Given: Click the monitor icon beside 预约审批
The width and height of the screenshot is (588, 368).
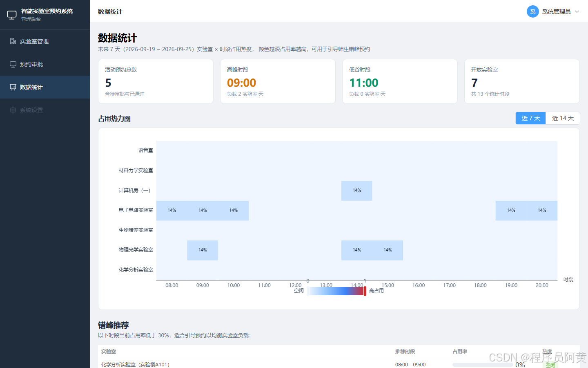Looking at the screenshot, I should click(13, 64).
